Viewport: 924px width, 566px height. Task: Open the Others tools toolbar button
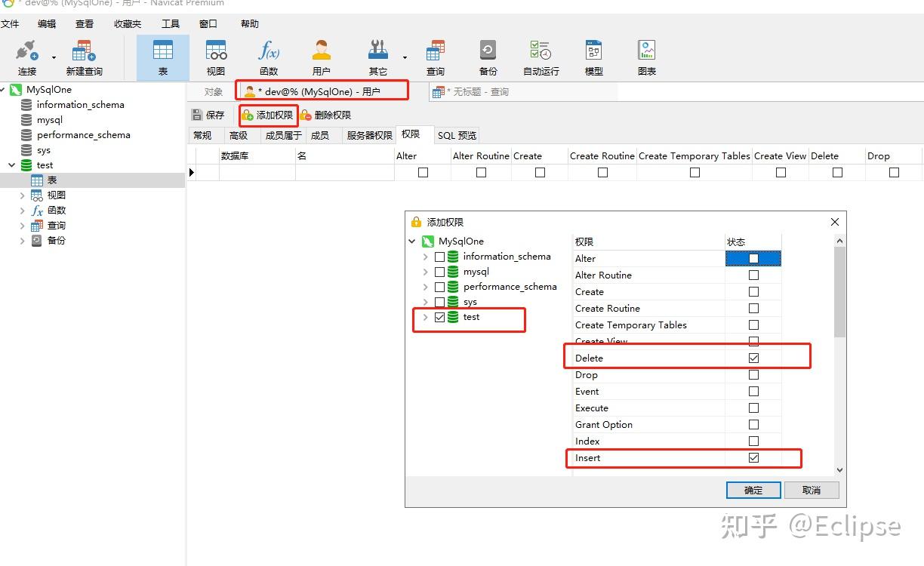378,58
